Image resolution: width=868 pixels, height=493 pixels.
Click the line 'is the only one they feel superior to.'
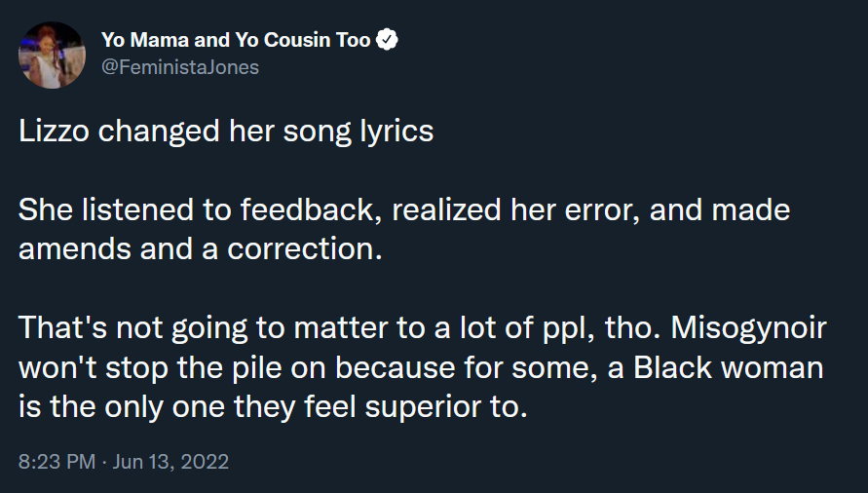[273, 407]
